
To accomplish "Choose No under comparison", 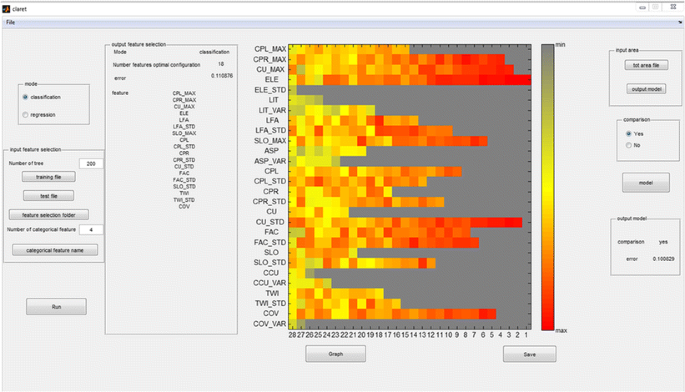I will (x=629, y=145).
